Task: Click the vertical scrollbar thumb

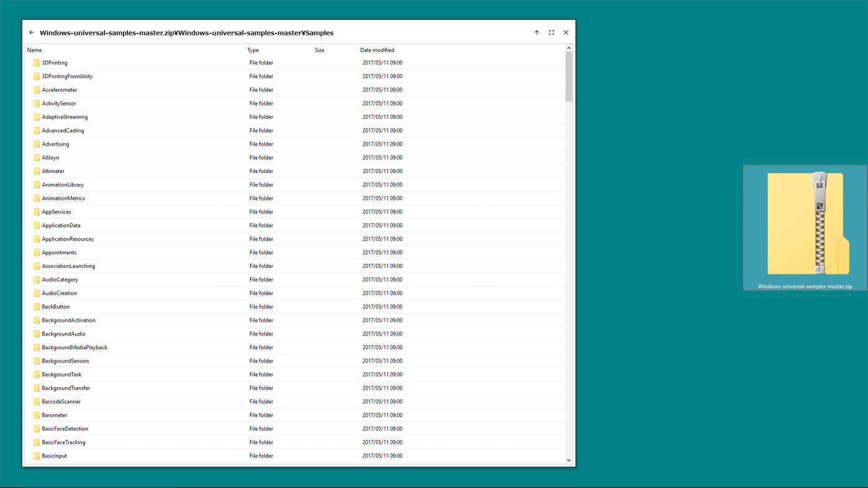Action: 569,77
